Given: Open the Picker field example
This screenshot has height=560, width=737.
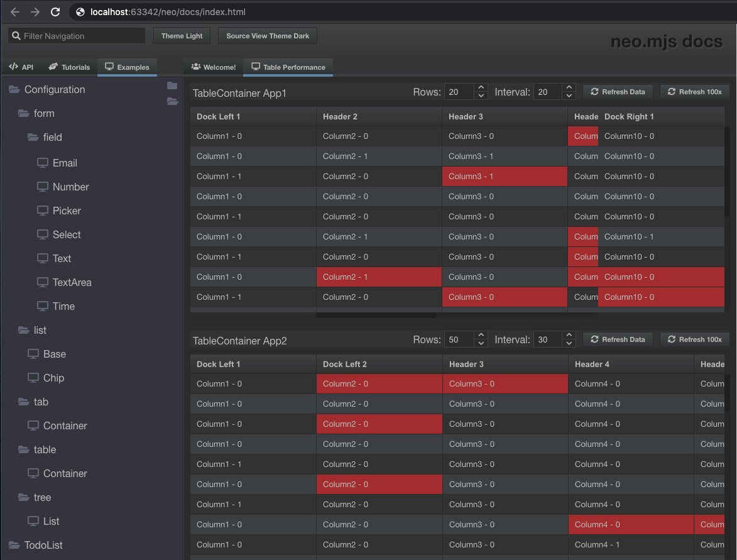Looking at the screenshot, I should pyautogui.click(x=59, y=211).
